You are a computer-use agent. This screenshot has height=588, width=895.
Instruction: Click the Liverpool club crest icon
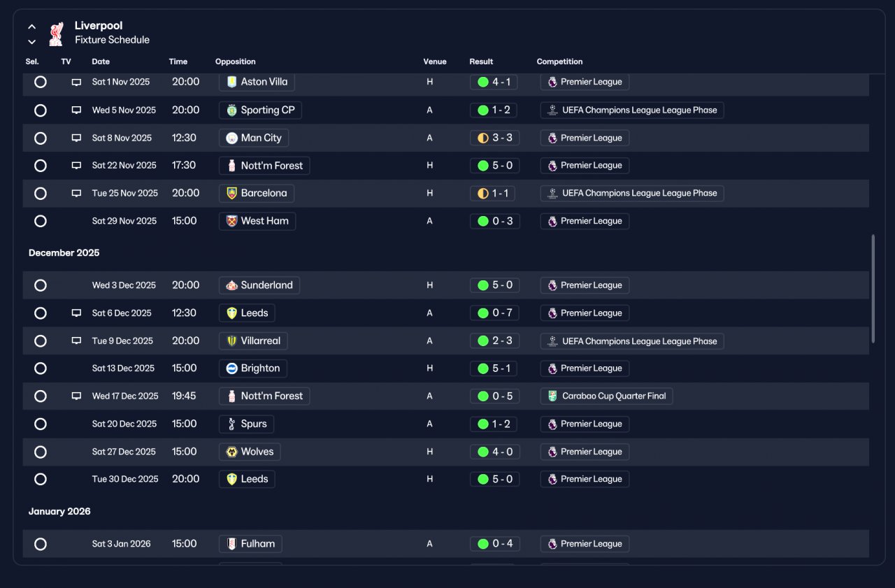pyautogui.click(x=57, y=33)
